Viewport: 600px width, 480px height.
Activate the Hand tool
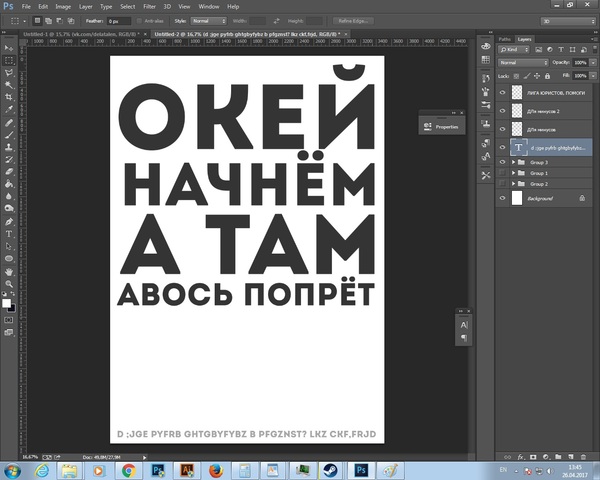9,270
